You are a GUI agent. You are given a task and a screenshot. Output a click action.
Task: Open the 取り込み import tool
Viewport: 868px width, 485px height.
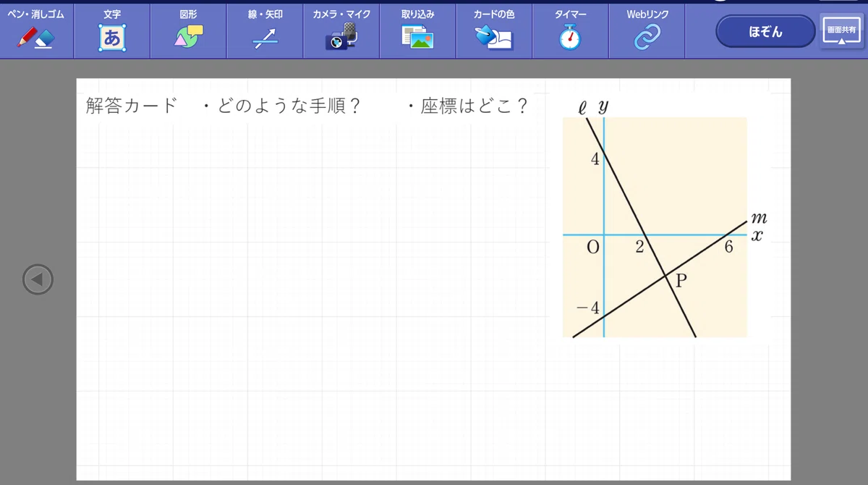click(417, 30)
